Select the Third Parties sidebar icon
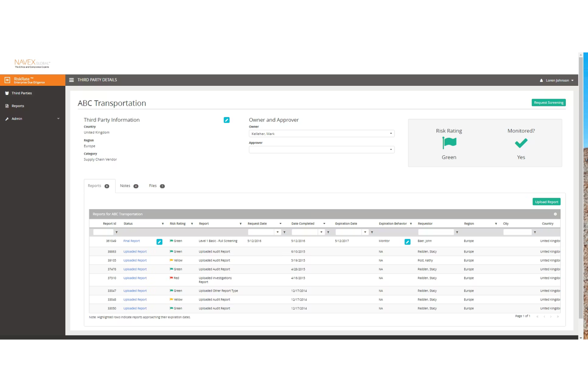The image size is (588, 392). point(7,93)
